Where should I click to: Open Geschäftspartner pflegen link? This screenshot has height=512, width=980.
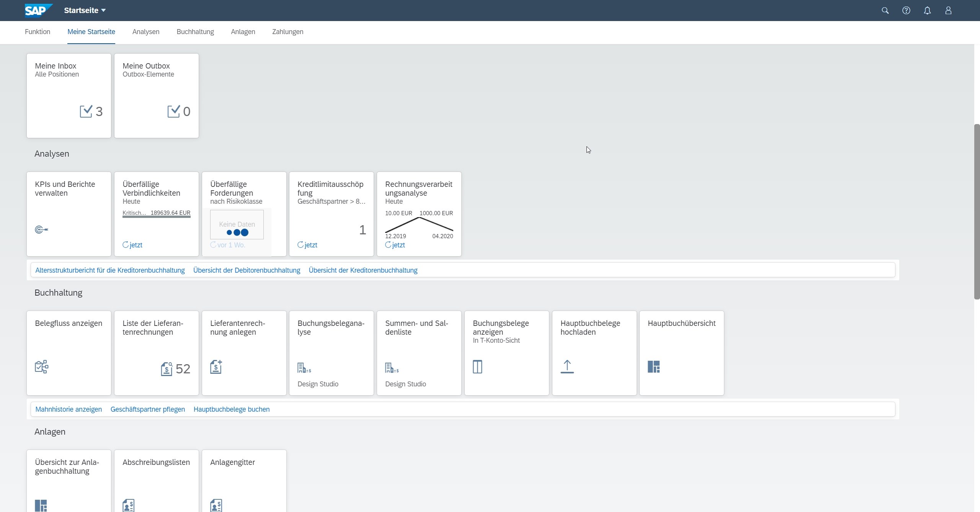[x=148, y=409]
